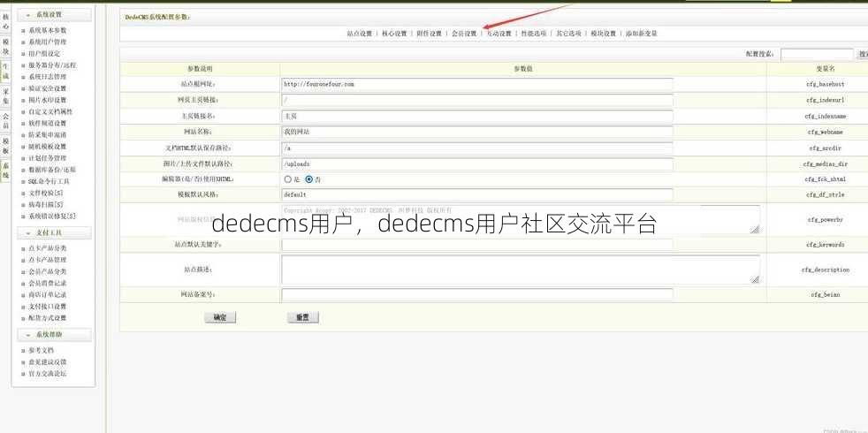Screen dimensions: 868x433
Task: Open 点卡产品分类 sidebar entry
Action: [x=48, y=248]
